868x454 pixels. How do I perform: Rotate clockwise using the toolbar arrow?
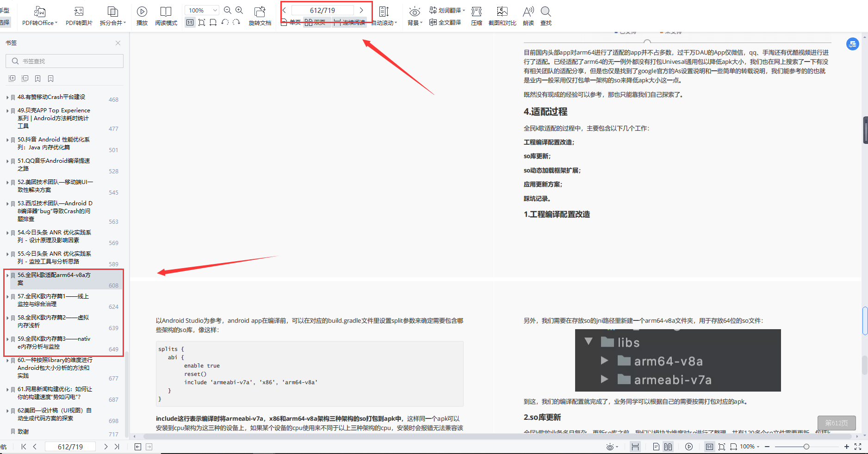pyautogui.click(x=236, y=22)
